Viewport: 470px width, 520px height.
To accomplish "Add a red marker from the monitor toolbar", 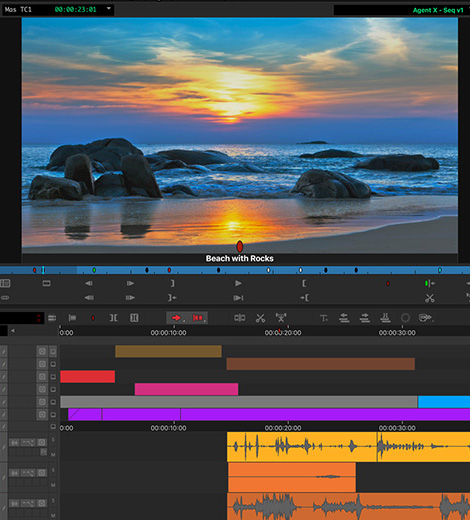I will 388,284.
